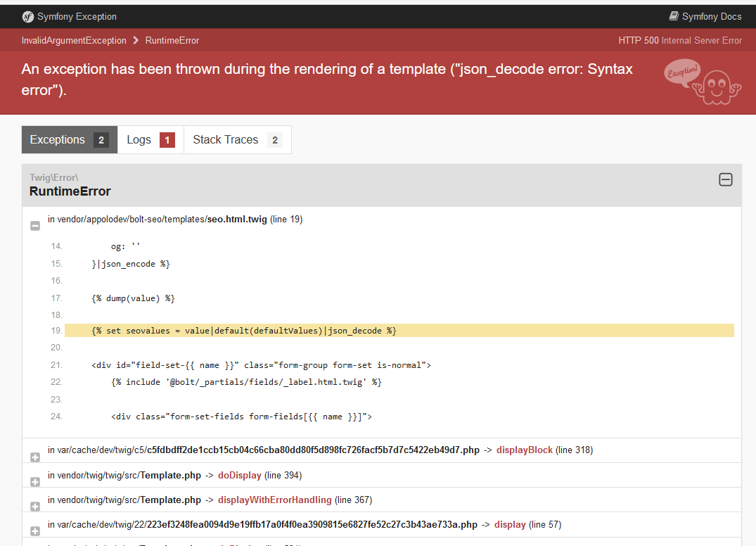Viewport: 756px width, 546px height.
Task: Click the json_encode code on line 15
Action: click(131, 265)
